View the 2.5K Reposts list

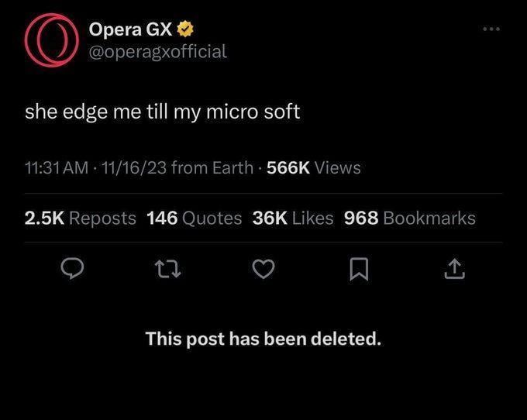(81, 218)
